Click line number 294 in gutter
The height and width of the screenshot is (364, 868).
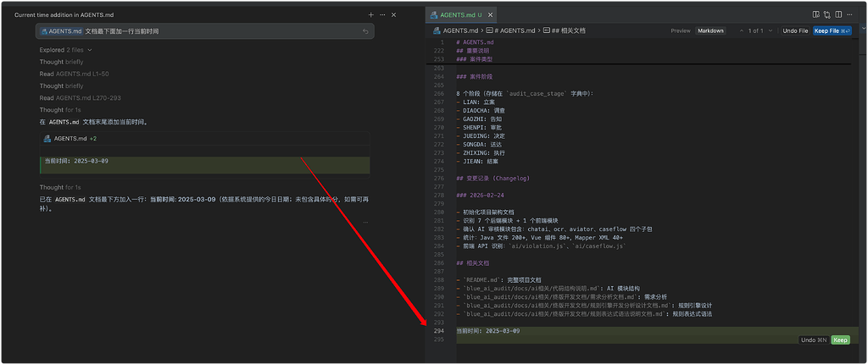(438, 331)
